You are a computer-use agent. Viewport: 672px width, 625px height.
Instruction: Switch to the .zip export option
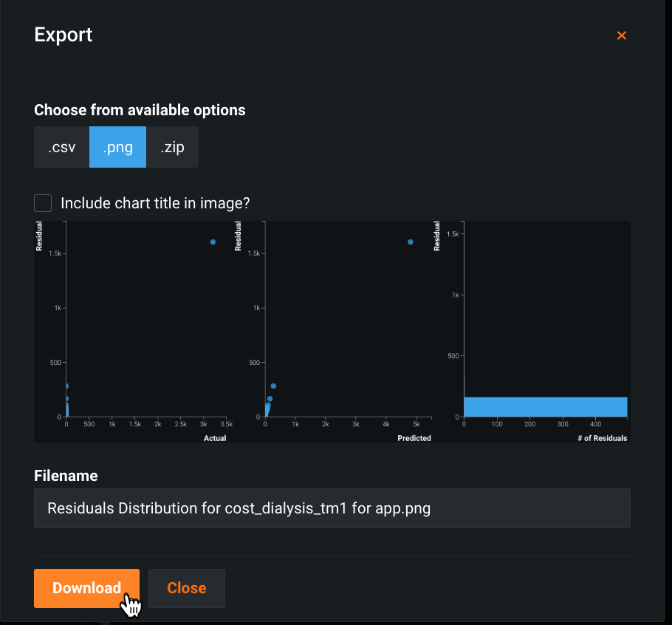click(172, 147)
